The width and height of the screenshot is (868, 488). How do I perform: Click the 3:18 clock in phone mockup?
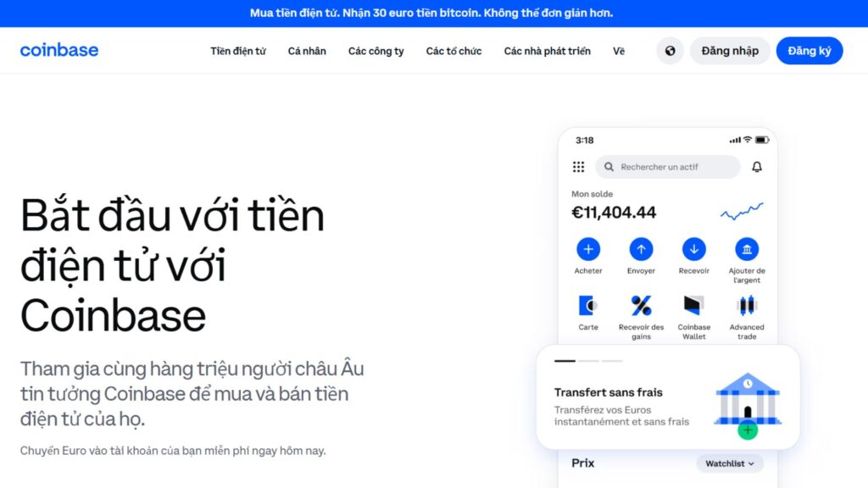tap(585, 141)
